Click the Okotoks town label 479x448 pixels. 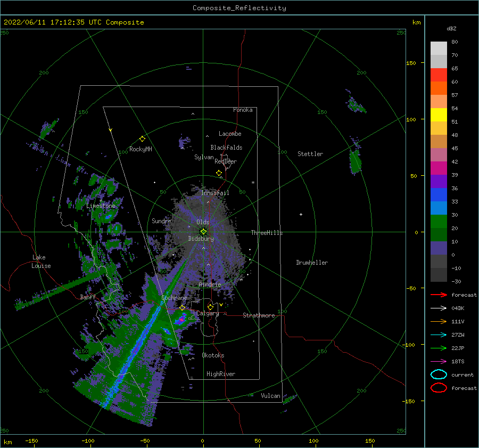point(213,355)
